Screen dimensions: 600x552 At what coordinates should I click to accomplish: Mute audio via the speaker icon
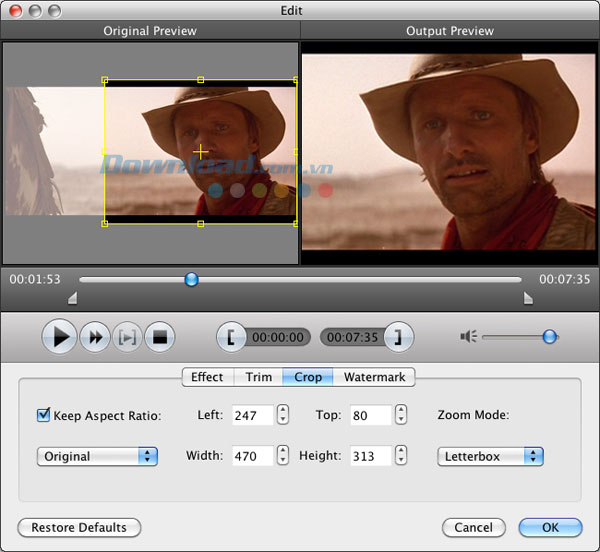468,337
